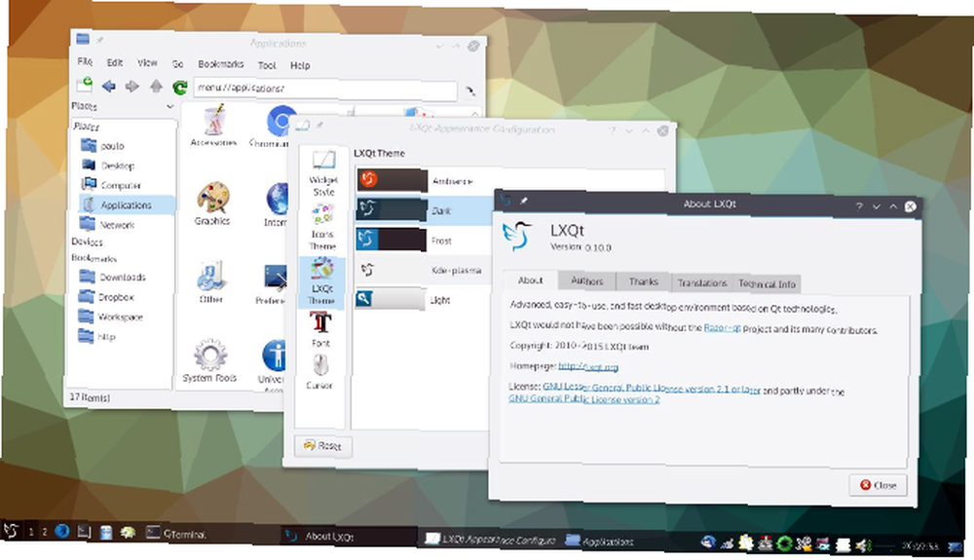Open the GNU Lesser General Public License link
Image resolution: width=974 pixels, height=560 pixels.
click(652, 388)
